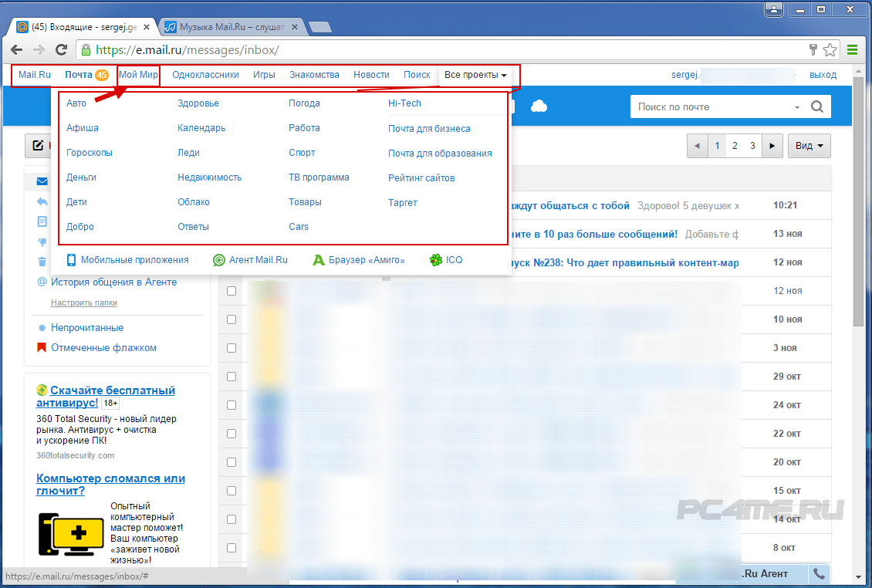Open ICQ from the projects menu

(446, 260)
